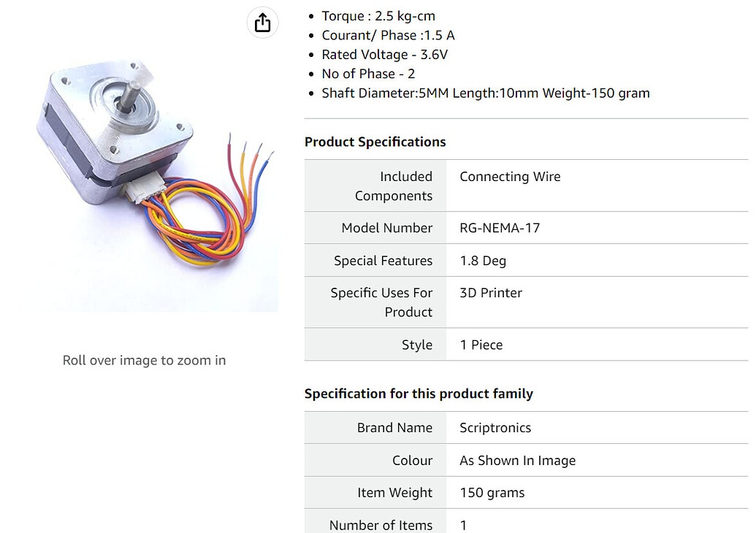Click the Roll over image to zoom in text

(144, 360)
